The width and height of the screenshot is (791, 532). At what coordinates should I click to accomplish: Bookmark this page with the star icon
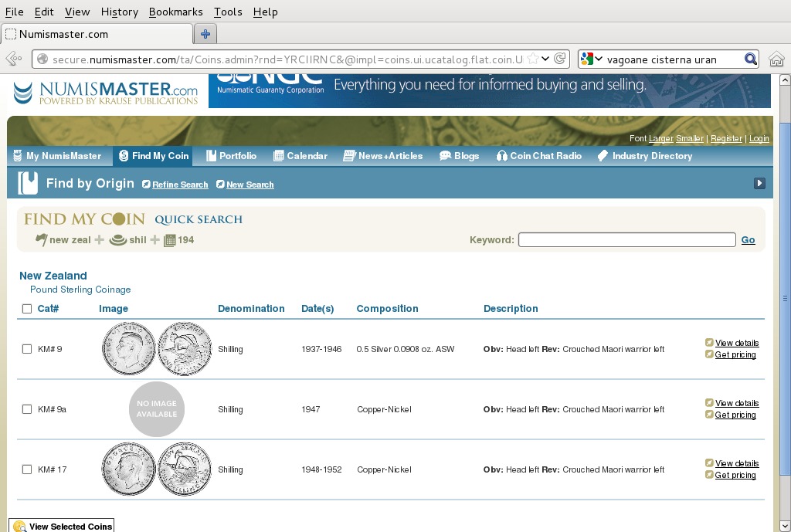point(532,59)
